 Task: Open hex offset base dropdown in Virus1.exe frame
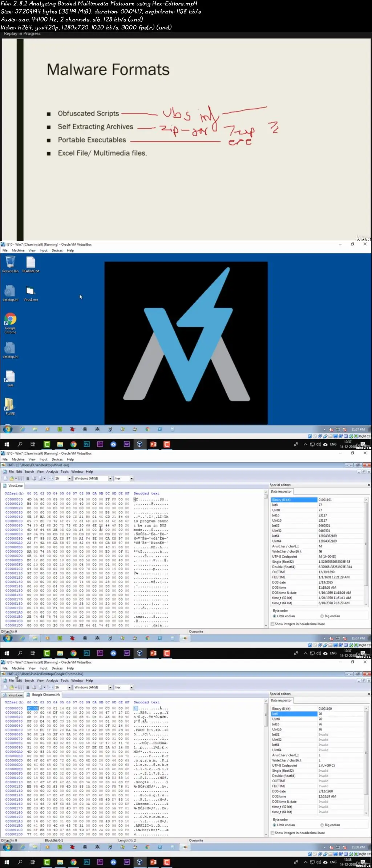coord(132,479)
